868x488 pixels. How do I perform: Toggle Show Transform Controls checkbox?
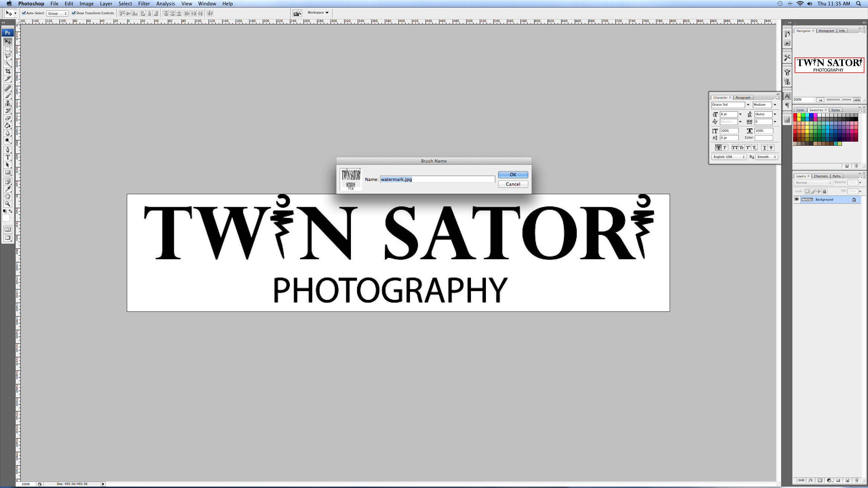click(x=74, y=13)
